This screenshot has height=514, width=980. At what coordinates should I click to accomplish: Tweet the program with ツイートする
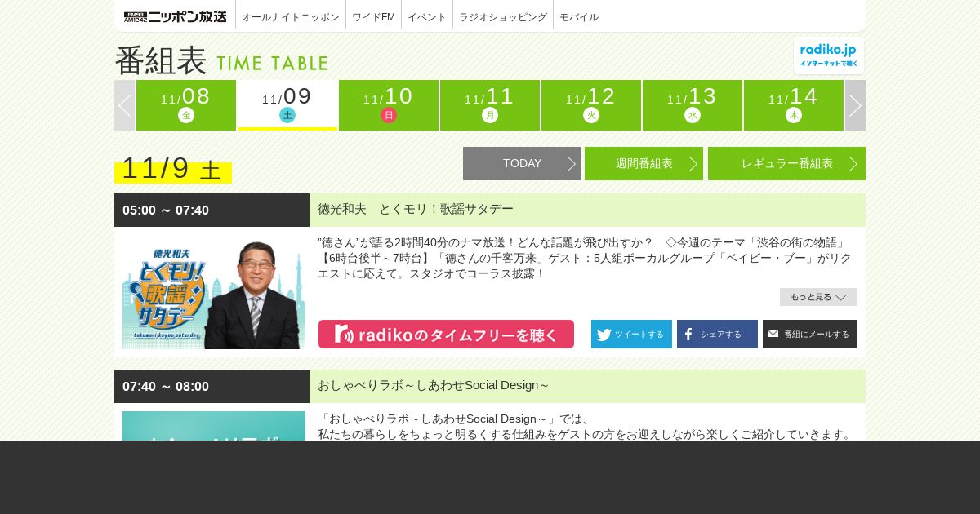(x=631, y=335)
